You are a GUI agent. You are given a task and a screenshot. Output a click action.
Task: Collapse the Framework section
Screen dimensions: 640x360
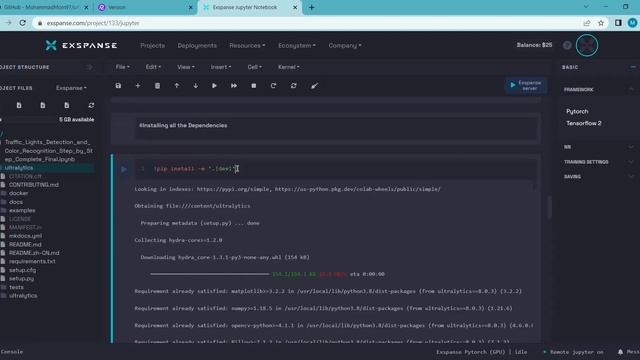(x=631, y=89)
